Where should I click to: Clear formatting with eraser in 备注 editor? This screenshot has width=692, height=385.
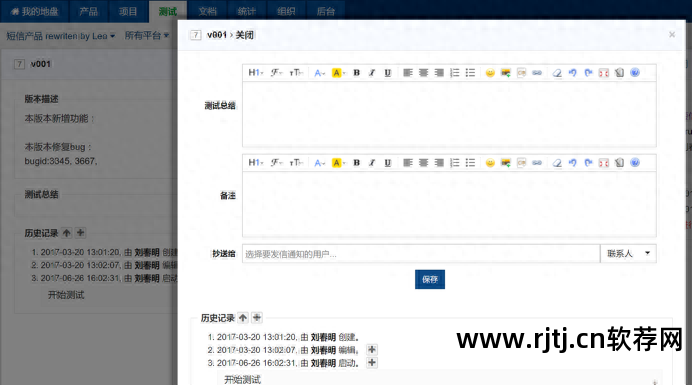[557, 163]
